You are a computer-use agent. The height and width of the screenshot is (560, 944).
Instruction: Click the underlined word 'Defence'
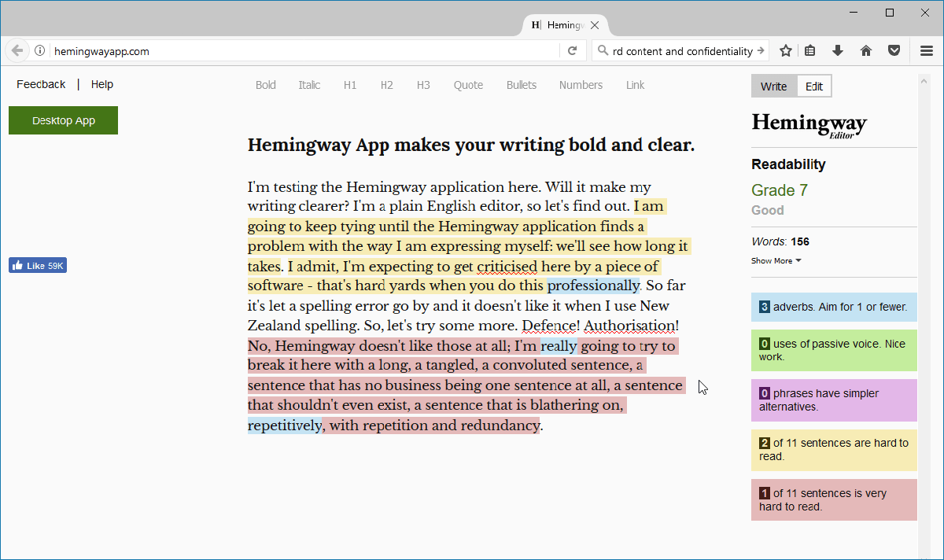(551, 326)
